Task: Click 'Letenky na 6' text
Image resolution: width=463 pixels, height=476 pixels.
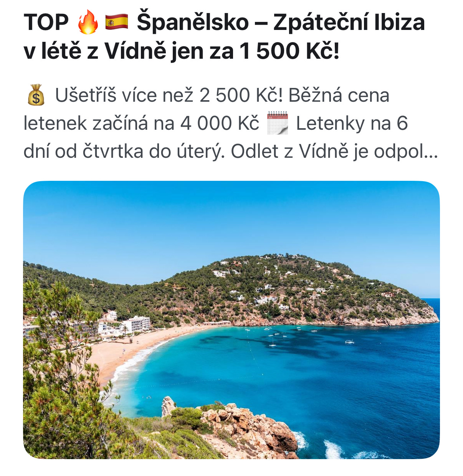Action: (352, 124)
